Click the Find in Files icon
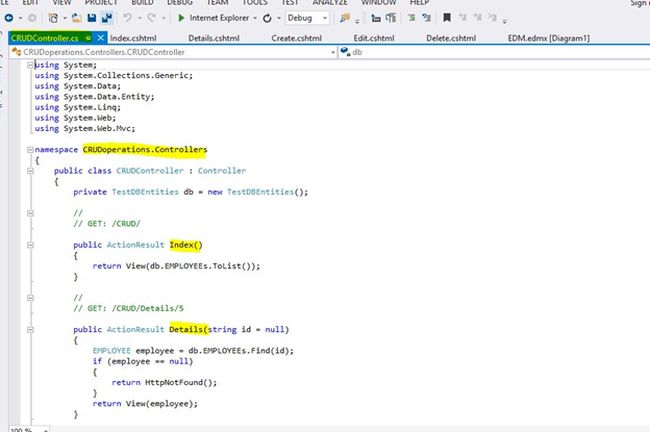650x432 pixels. (344, 18)
